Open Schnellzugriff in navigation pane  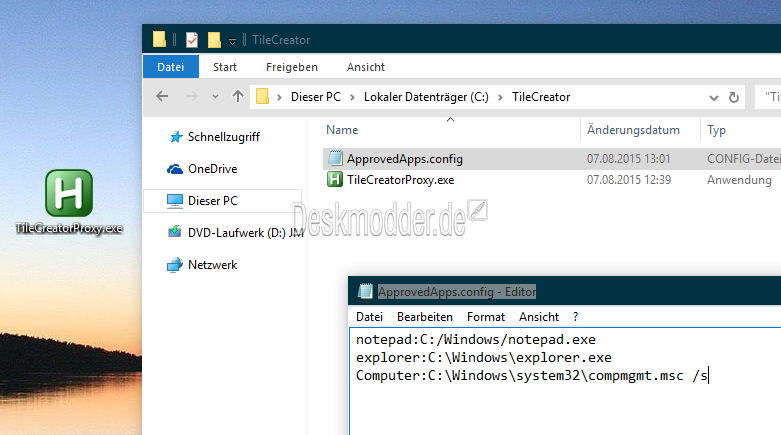tap(224, 137)
